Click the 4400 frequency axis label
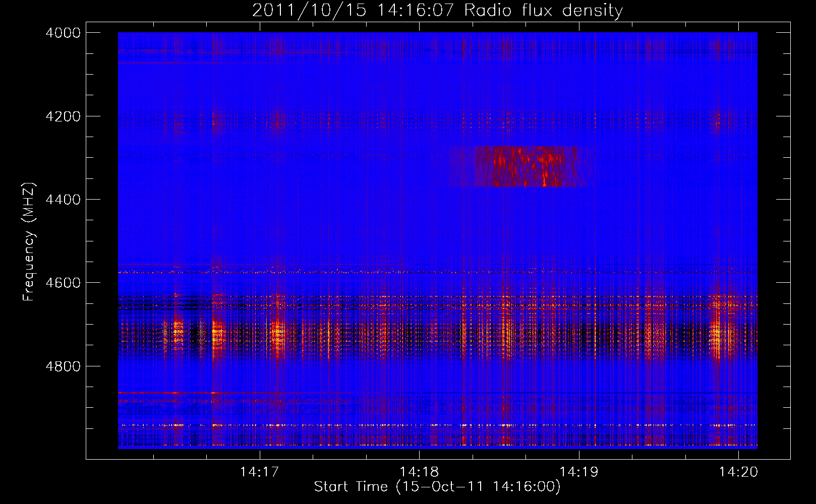 [63, 200]
